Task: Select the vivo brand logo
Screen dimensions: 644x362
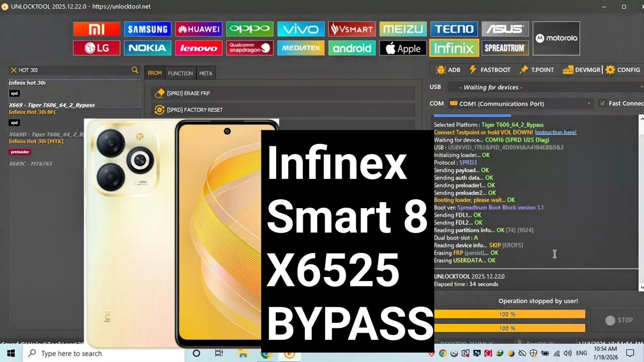Action: coord(301,29)
